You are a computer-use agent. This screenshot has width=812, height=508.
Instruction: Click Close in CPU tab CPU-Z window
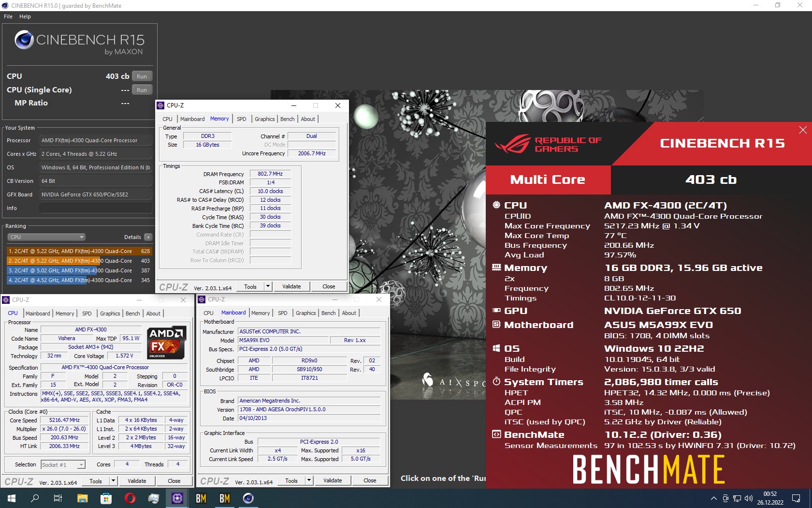(174, 481)
